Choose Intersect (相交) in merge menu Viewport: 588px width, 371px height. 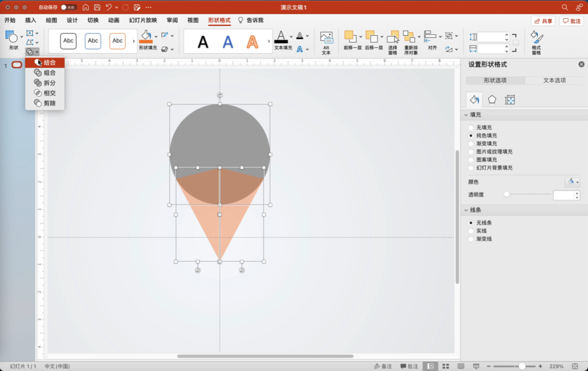(45, 93)
